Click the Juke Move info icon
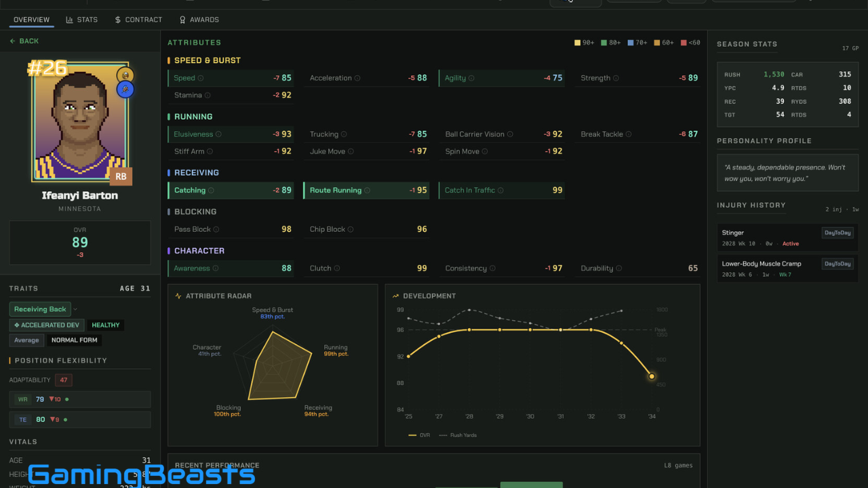 tap(351, 152)
